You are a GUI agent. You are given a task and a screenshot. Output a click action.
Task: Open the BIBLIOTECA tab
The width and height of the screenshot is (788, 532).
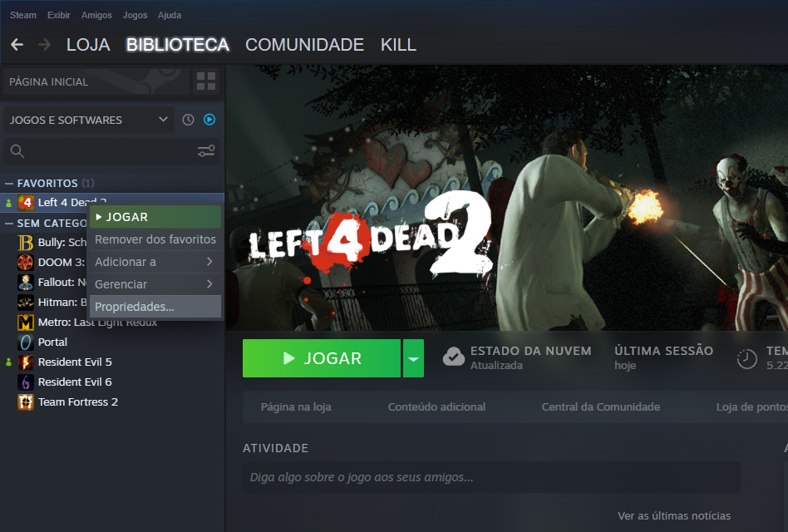(x=177, y=45)
